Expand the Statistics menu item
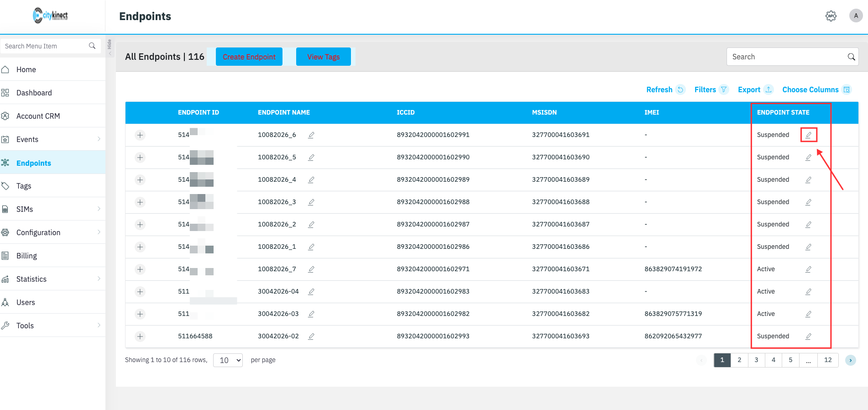868x410 pixels. tap(52, 279)
